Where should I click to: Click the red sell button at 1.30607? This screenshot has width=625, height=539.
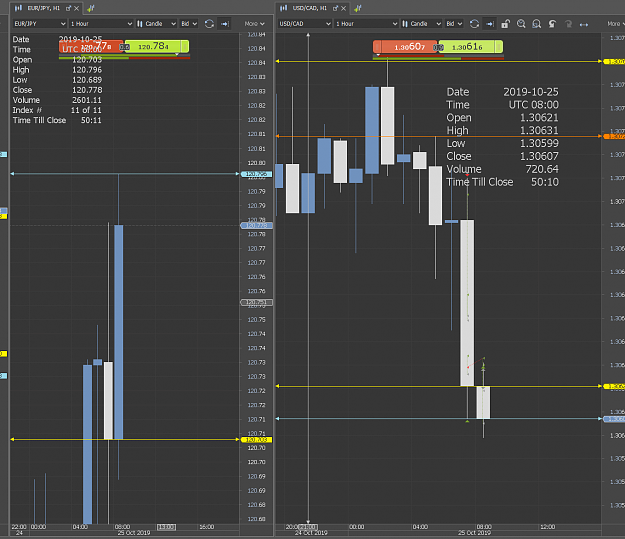tap(405, 47)
